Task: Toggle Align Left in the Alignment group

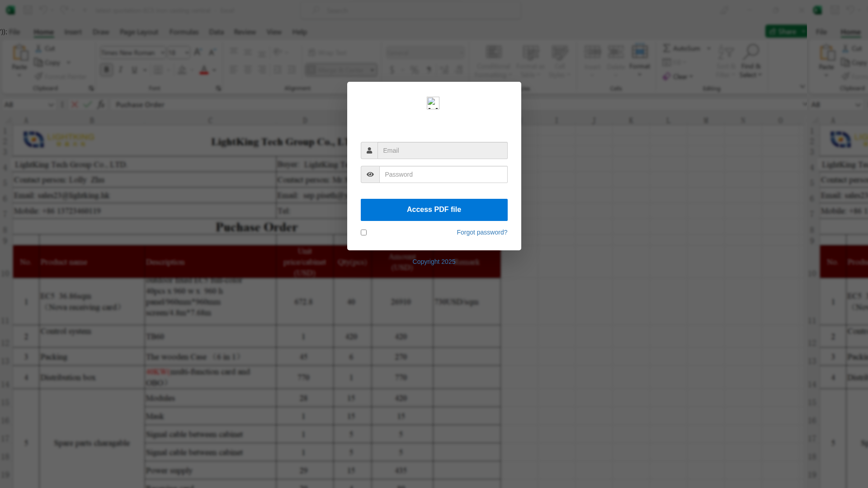Action: click(233, 70)
